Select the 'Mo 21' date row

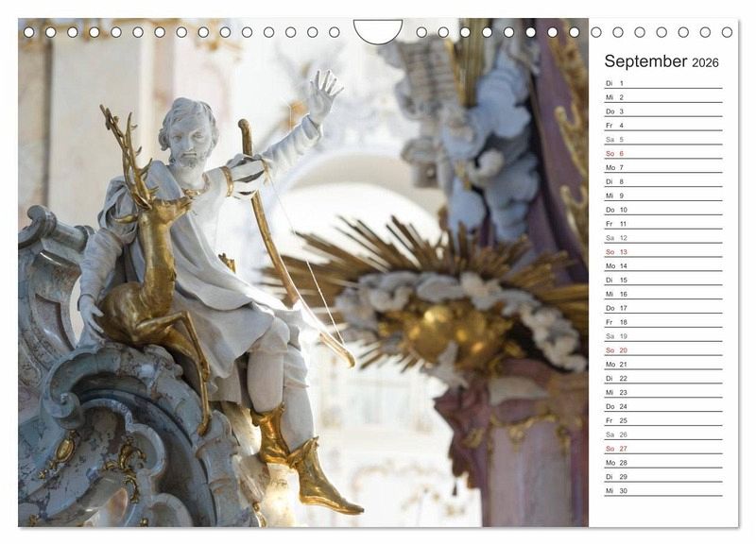[663, 365]
